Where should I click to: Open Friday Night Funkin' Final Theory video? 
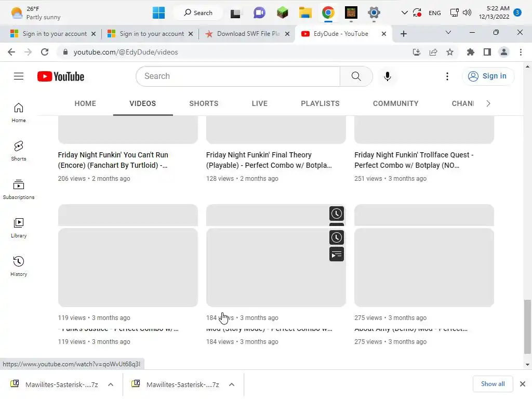(269, 160)
